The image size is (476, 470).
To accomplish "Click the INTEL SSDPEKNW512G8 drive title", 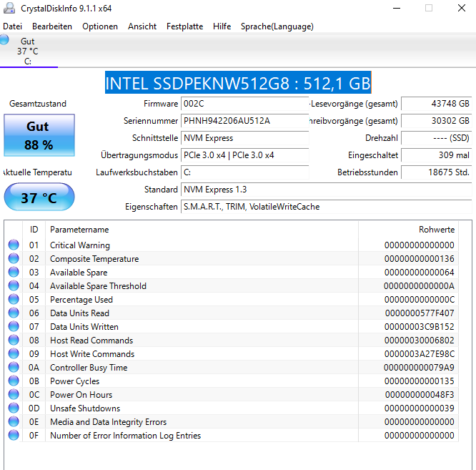I will coord(238,83).
